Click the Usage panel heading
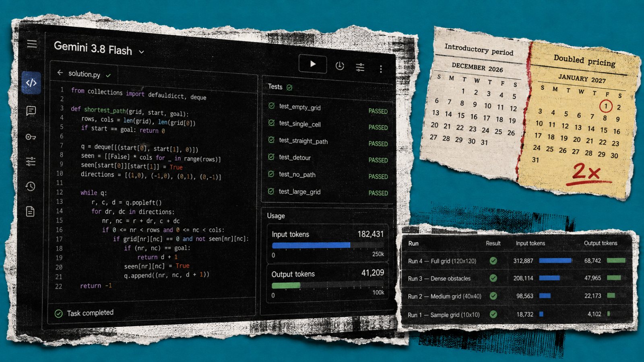 pos(276,216)
